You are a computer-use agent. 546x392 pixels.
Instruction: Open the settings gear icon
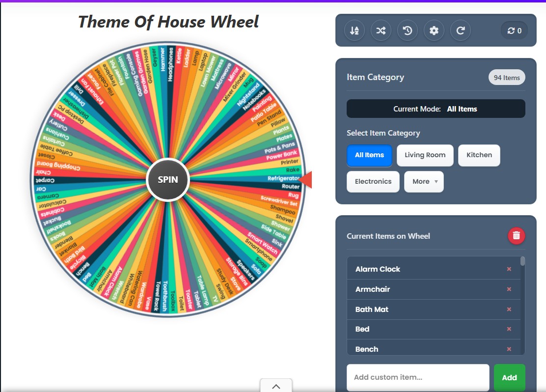click(434, 30)
